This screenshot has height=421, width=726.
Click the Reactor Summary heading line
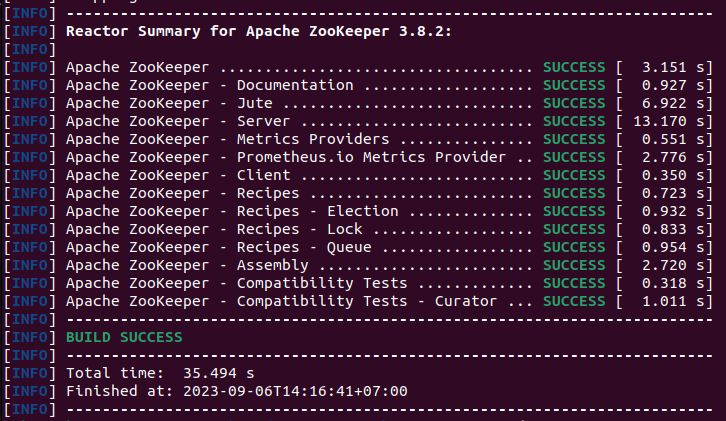tap(258, 31)
